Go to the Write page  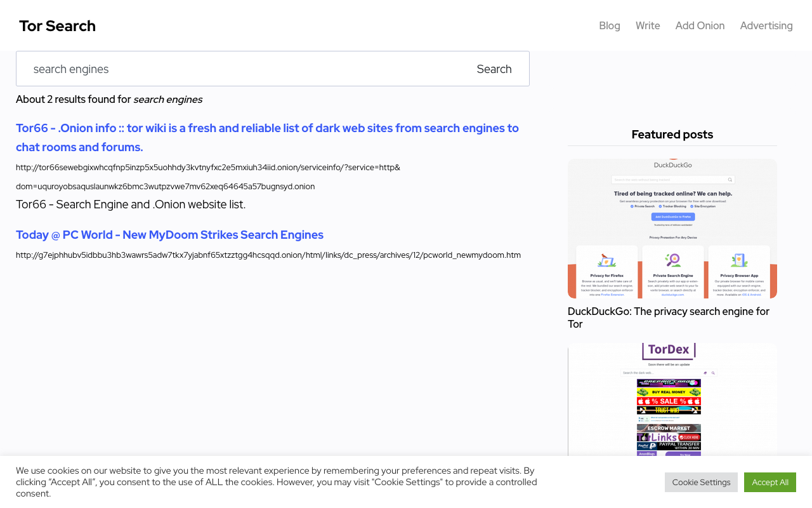[x=648, y=25]
